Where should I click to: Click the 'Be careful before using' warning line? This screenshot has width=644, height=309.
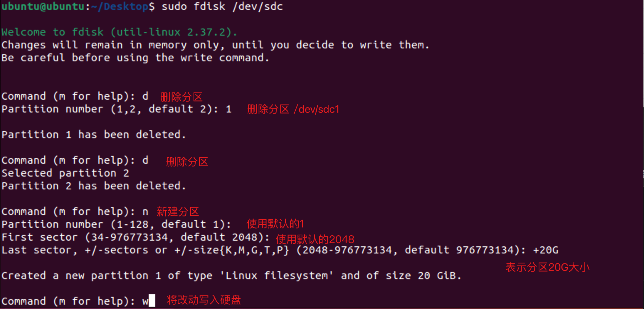(135, 58)
